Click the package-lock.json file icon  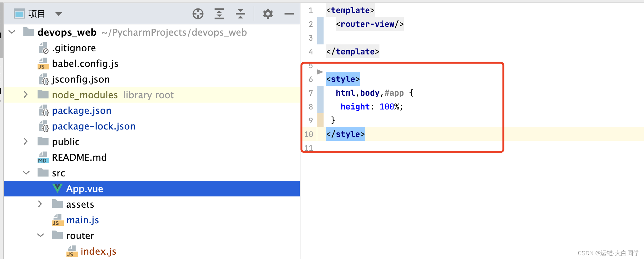[44, 126]
